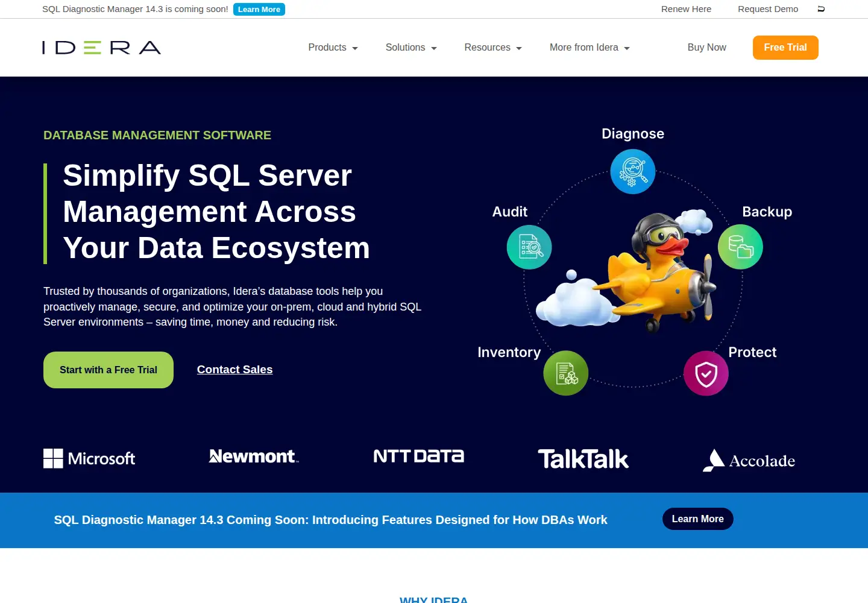Screen dimensions: 868x603
Task: Click Learn More in top announcement bar
Action: 259,9
